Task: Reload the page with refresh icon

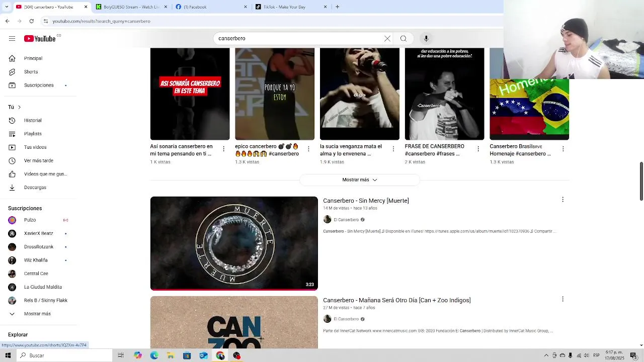Action: 32,21
